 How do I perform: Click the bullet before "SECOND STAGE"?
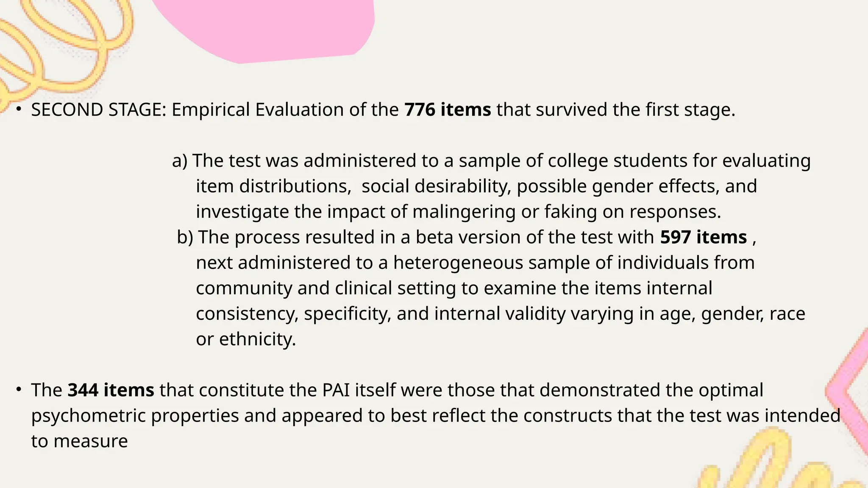coord(18,110)
